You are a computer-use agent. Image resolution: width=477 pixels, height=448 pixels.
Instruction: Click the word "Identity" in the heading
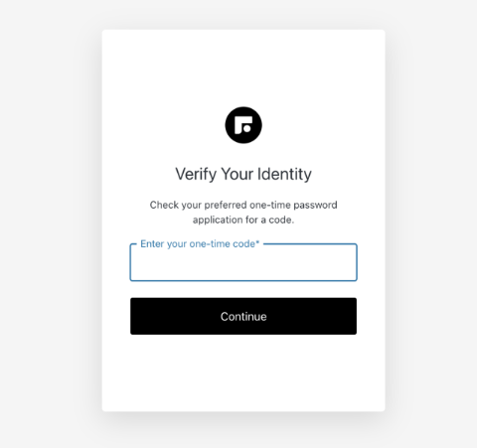[x=284, y=174]
